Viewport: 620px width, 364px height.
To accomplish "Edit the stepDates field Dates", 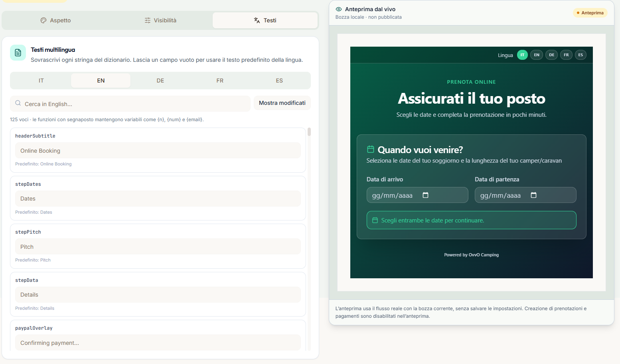I will tap(158, 199).
